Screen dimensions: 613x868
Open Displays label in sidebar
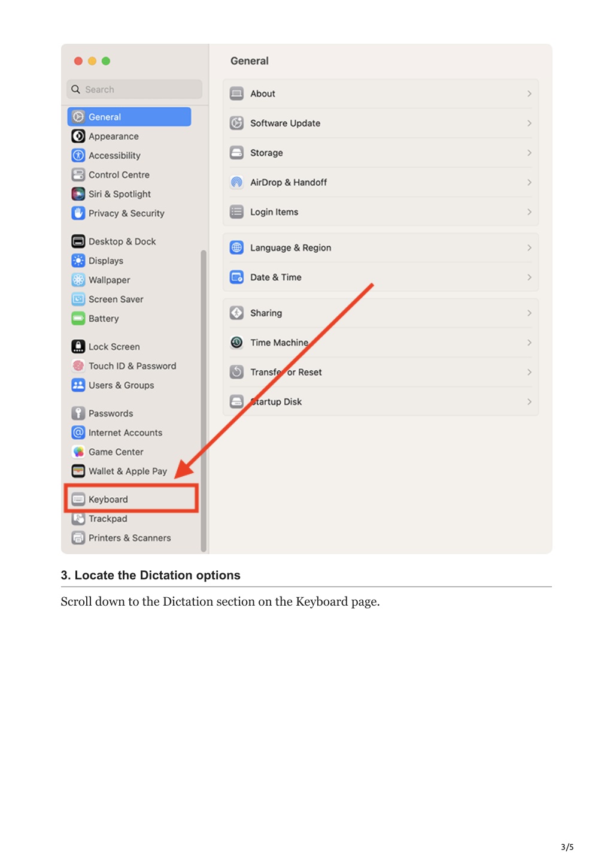(x=106, y=261)
